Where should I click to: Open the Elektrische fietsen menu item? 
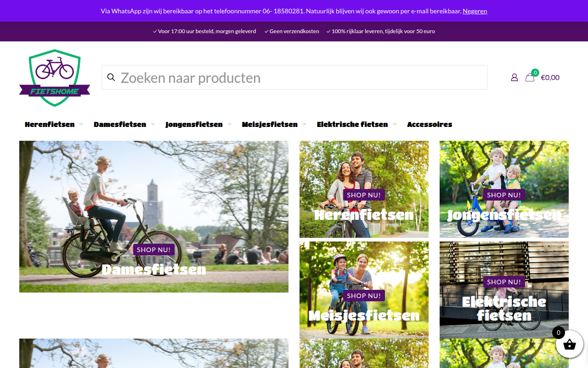pos(352,124)
